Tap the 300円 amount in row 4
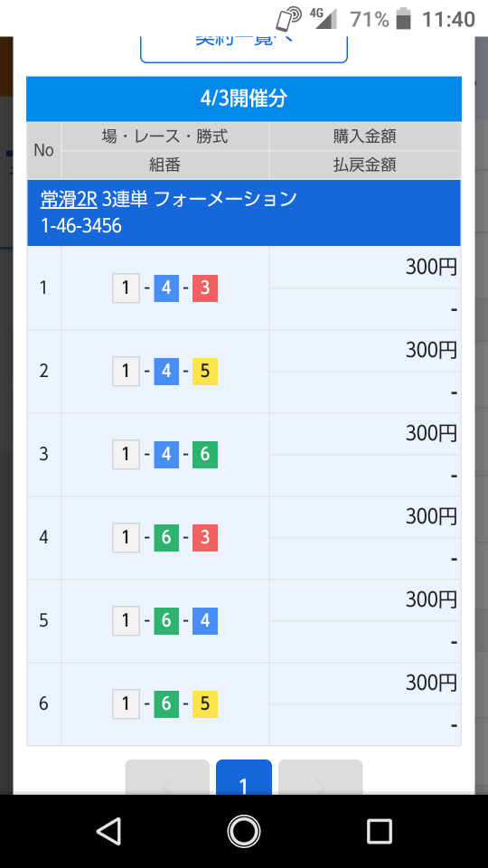 click(432, 516)
